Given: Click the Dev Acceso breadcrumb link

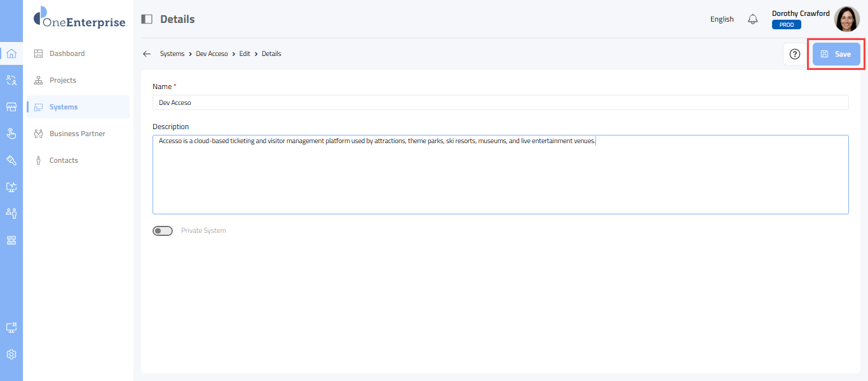Looking at the screenshot, I should point(212,54).
